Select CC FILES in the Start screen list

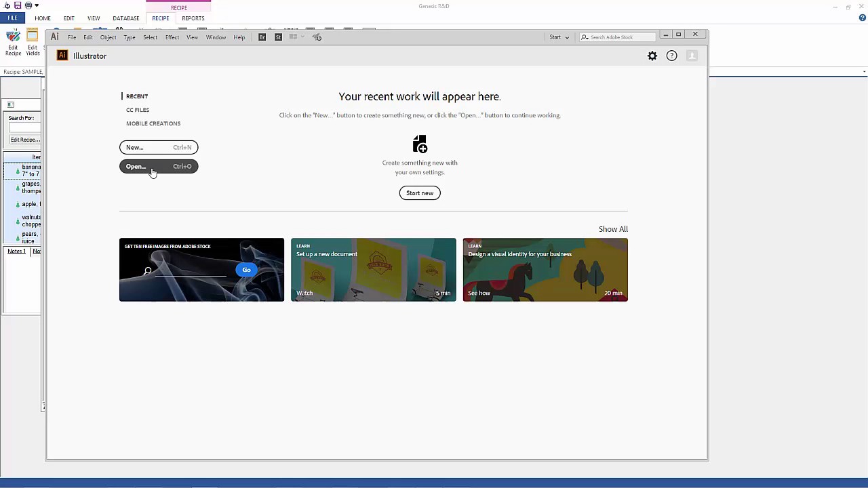click(x=138, y=110)
